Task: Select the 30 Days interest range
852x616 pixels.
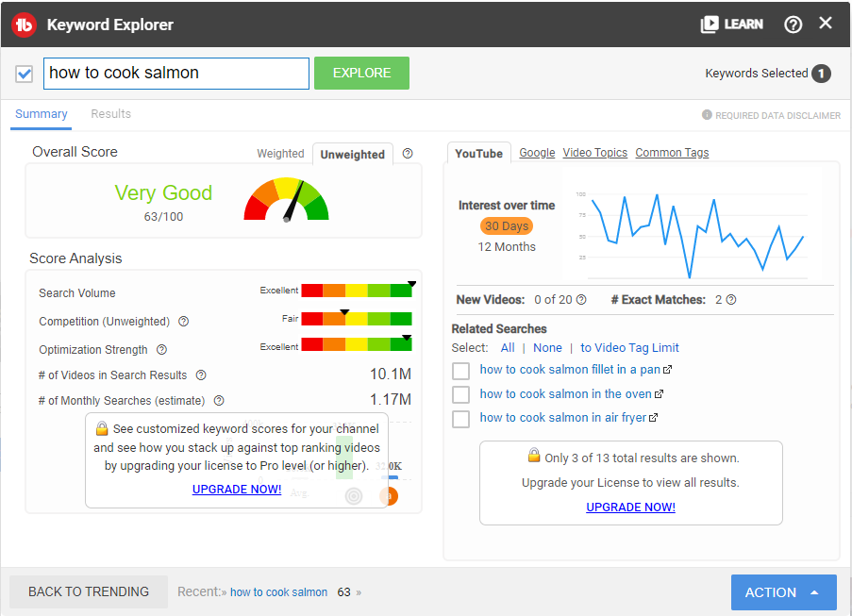Action: (507, 226)
